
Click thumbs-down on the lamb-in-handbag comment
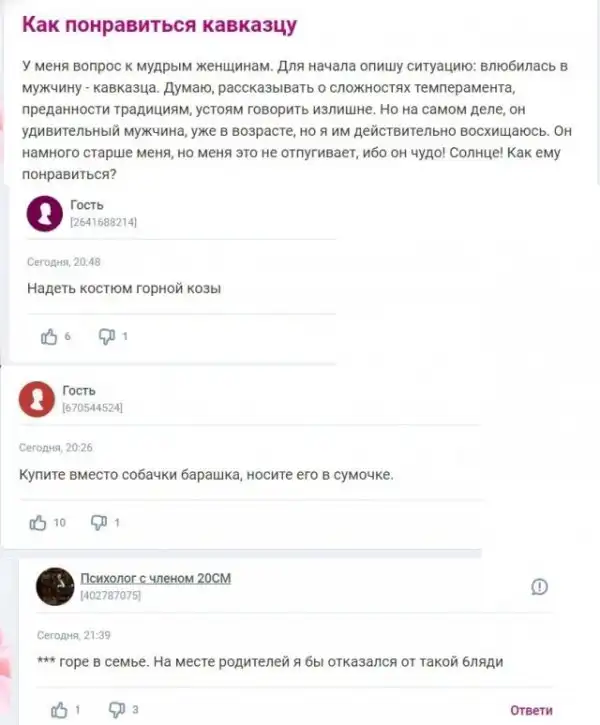click(x=99, y=523)
